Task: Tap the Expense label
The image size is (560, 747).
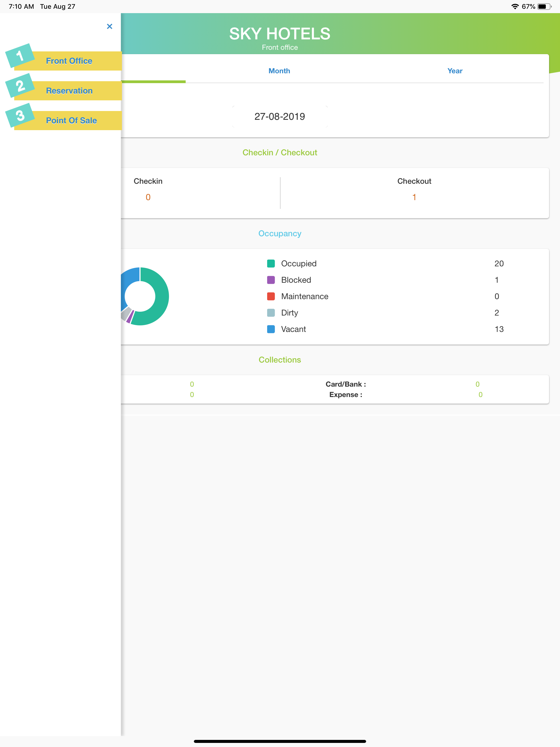Action: 346,395
